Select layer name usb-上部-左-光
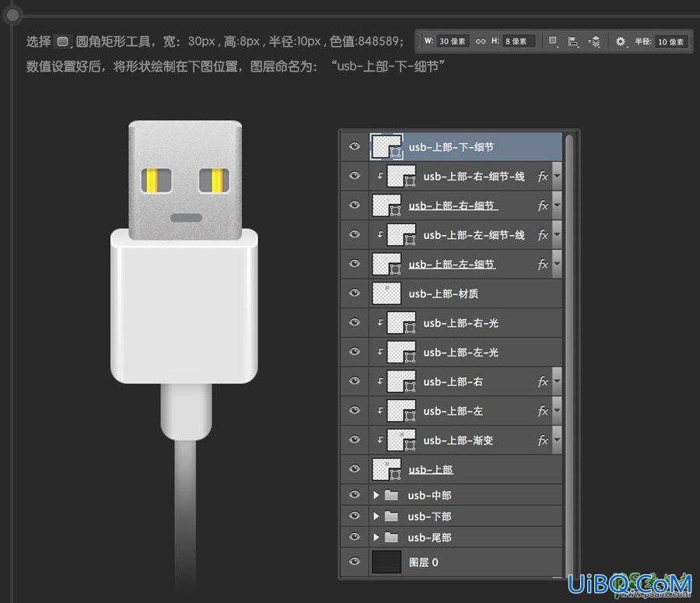700x603 pixels. point(460,352)
